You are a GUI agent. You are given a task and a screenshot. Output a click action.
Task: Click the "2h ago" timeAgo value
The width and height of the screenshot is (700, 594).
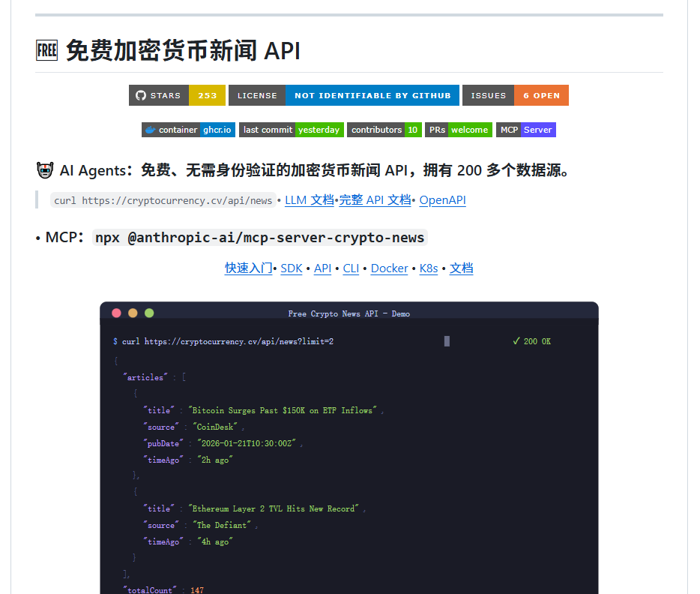point(215,460)
